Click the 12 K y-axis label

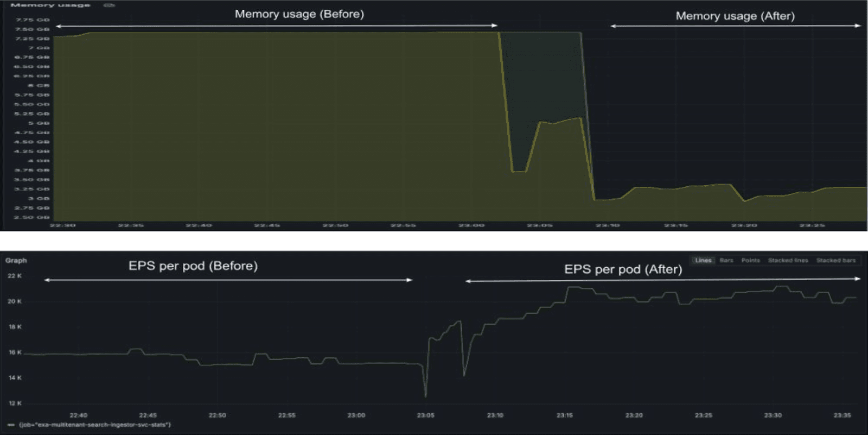15,404
